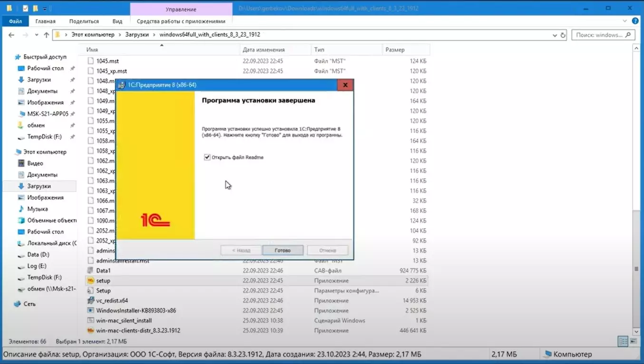Screen dimensions: 644x364
Task: Select the 1045.mst file row
Action: 257,61
